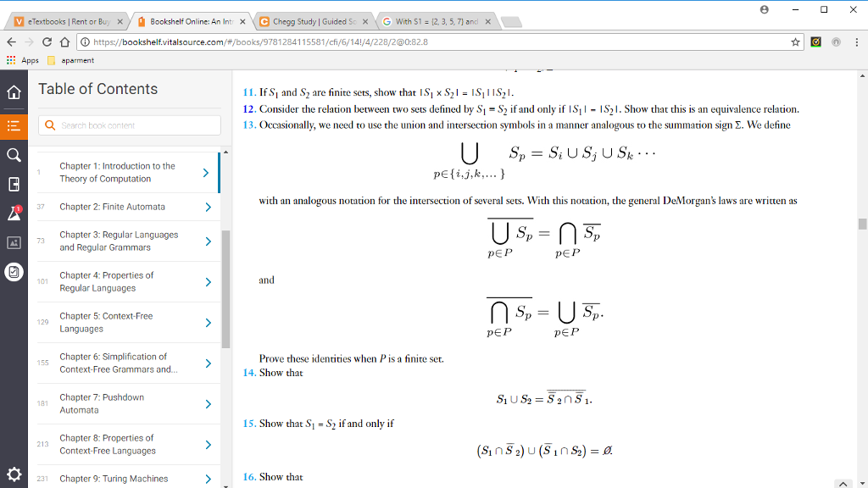868x488 pixels.
Task: Open the Search tool in the sidebar
Action: point(13,155)
